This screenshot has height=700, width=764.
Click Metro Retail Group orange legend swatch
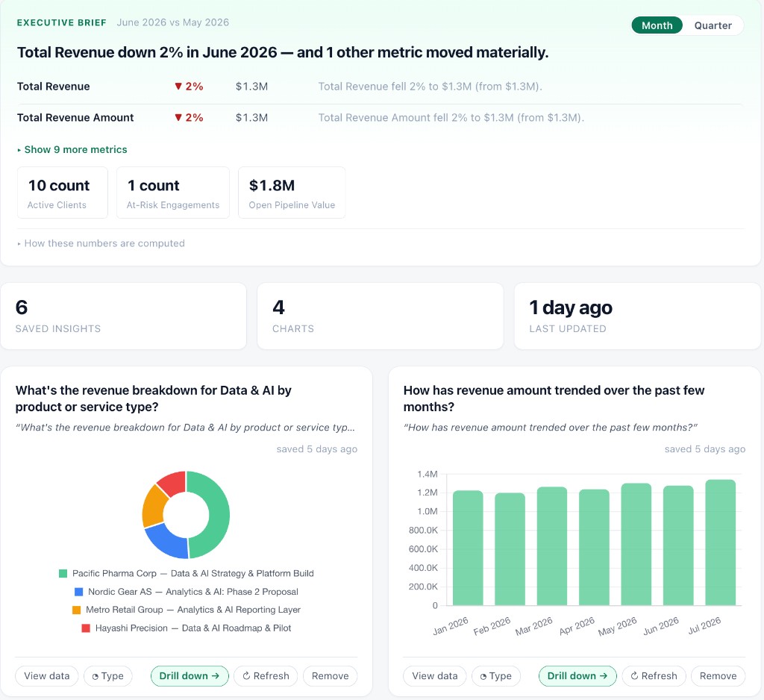point(76,610)
